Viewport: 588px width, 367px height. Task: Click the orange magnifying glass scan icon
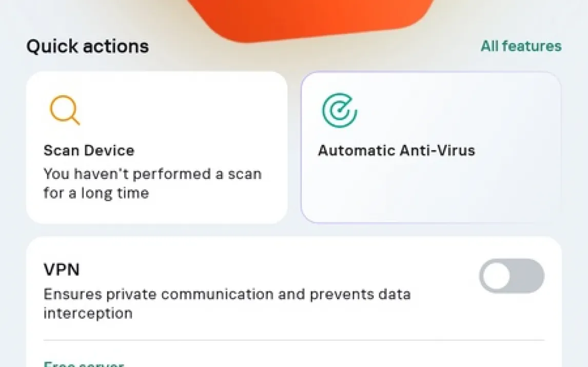point(65,110)
